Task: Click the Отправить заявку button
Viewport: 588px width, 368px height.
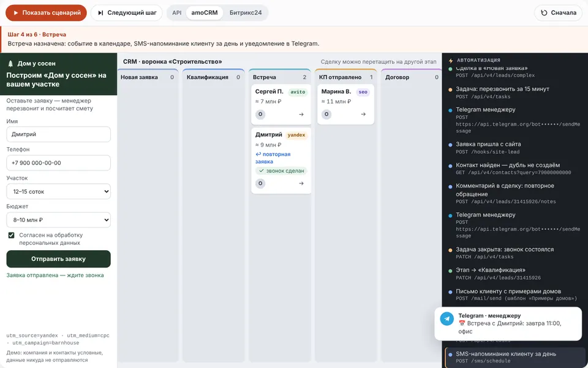Action: tap(59, 259)
